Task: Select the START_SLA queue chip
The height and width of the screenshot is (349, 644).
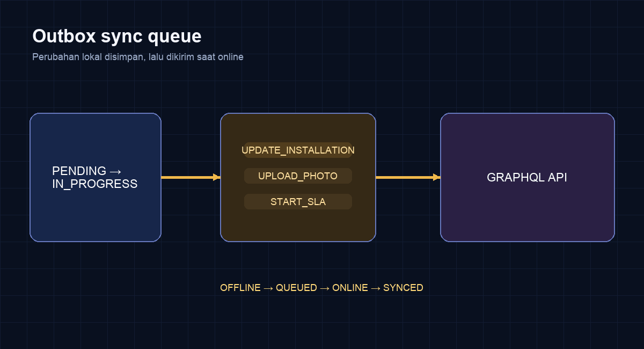Action: pyautogui.click(x=298, y=202)
